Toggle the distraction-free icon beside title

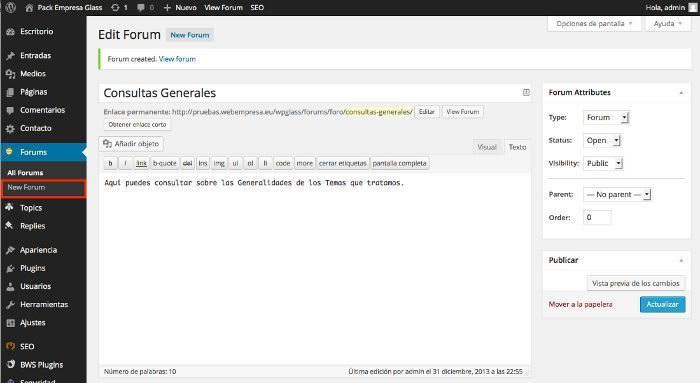click(526, 92)
